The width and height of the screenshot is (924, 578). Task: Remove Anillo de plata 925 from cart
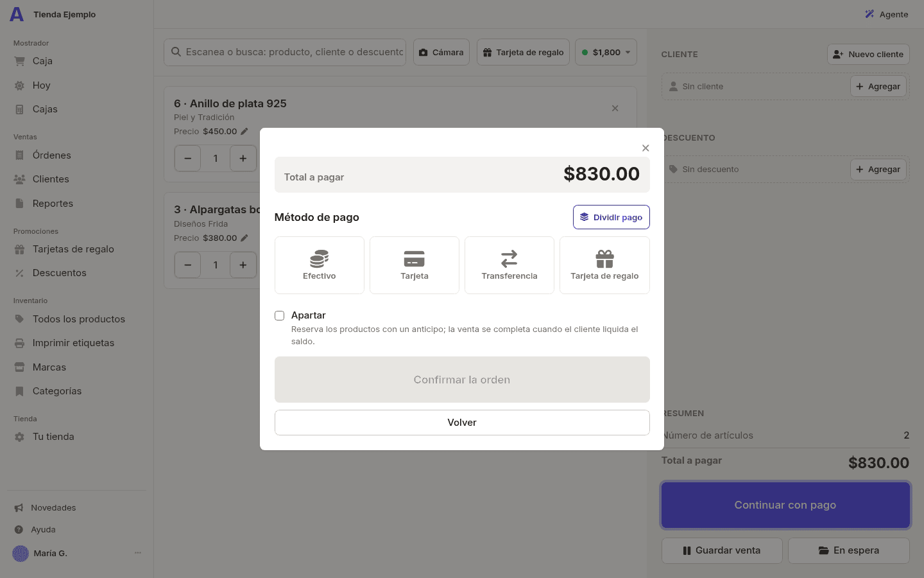[x=615, y=109]
